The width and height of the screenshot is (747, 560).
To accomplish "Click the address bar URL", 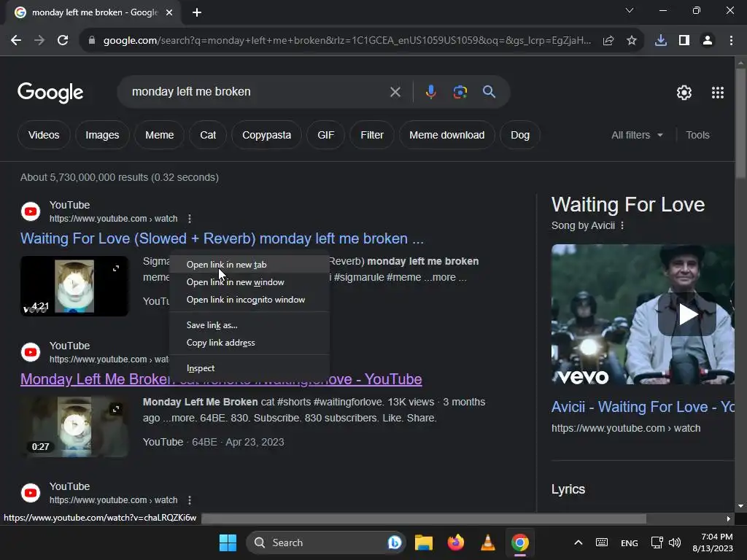I will (347, 41).
